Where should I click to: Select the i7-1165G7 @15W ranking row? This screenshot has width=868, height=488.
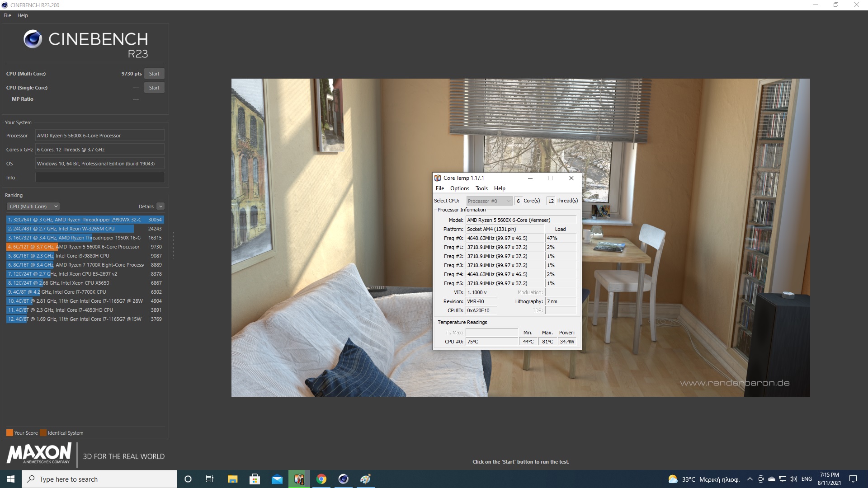point(85,319)
